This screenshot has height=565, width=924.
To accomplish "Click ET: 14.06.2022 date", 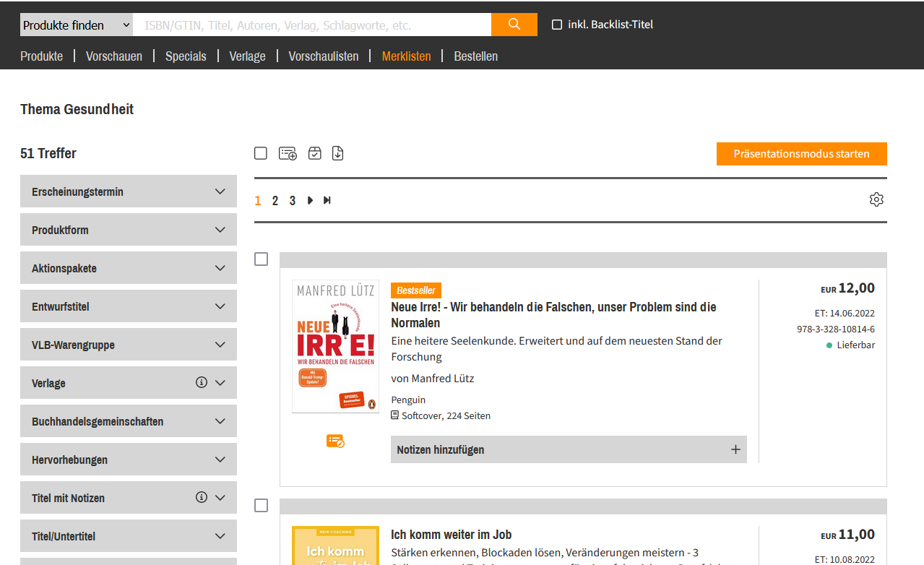I will coord(845,313).
